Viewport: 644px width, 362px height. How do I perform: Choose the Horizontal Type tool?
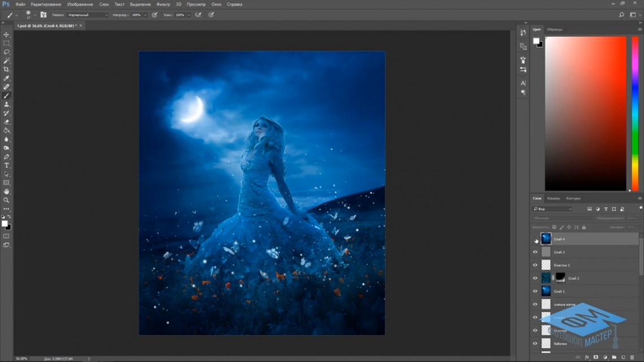(7, 165)
